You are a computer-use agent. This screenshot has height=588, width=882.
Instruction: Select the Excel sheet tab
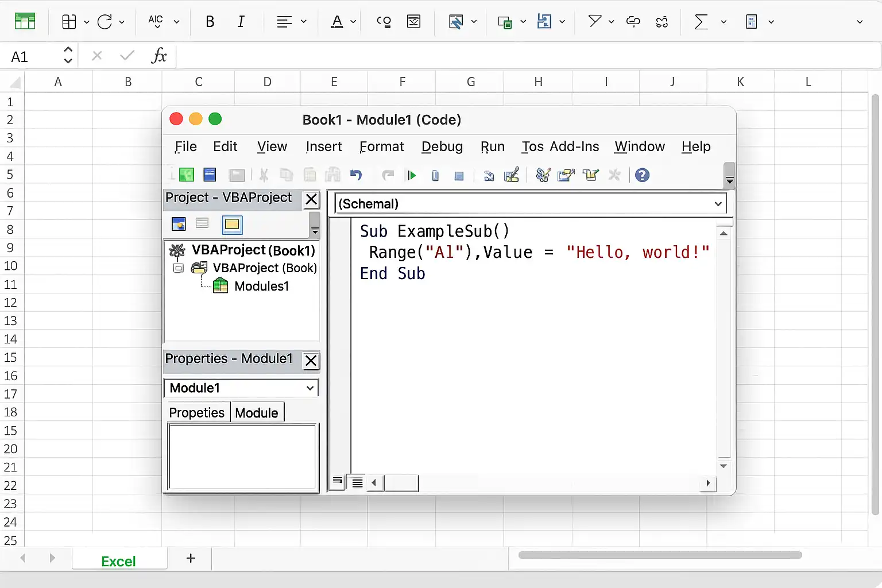click(x=119, y=560)
